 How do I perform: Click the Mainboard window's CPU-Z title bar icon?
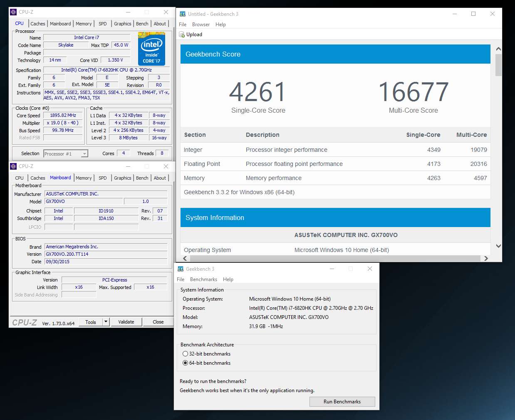point(14,166)
